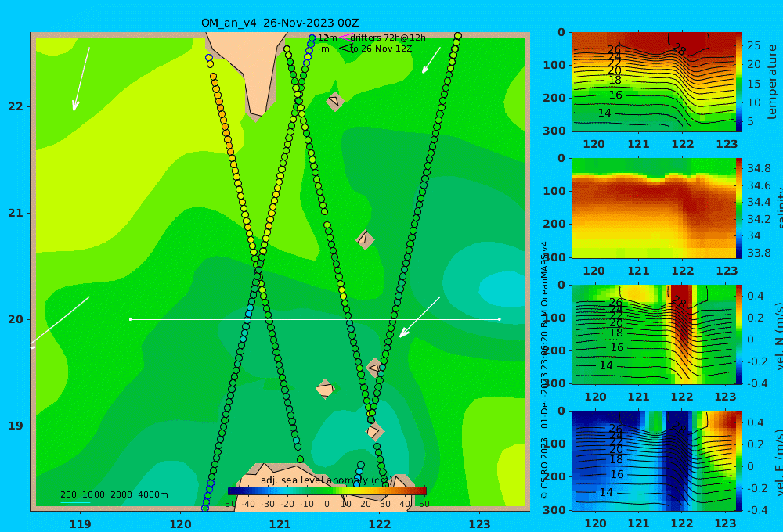Click the small island marker near 22N east of Taiwan
Image resolution: width=783 pixels, height=532 pixels.
coord(334,101)
